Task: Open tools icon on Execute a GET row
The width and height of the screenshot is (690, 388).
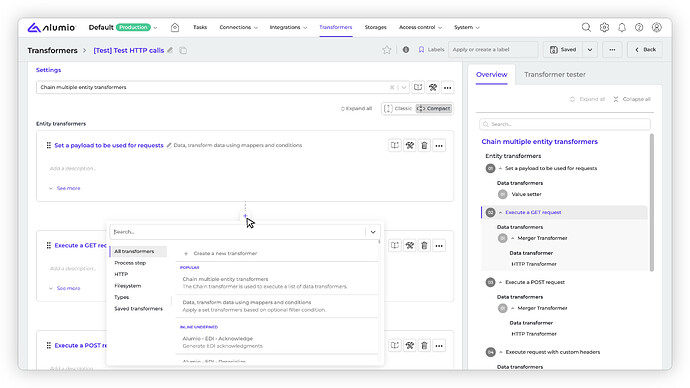Action: pyautogui.click(x=410, y=245)
